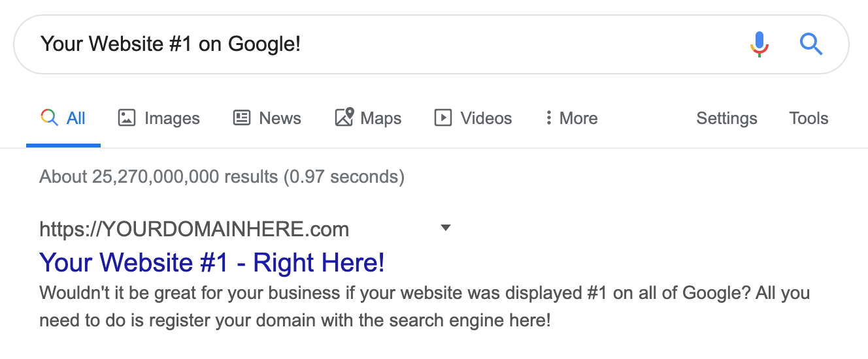Click the play icon for Videos

click(x=443, y=118)
